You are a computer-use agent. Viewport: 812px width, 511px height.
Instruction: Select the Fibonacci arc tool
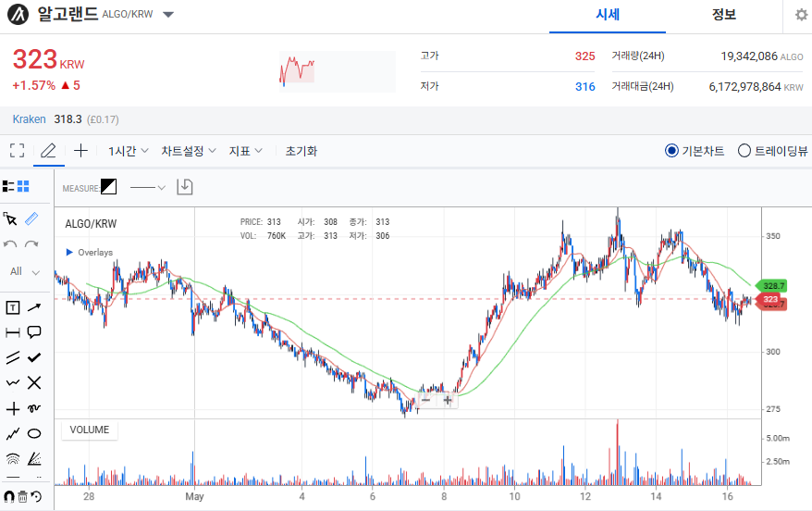(13, 458)
